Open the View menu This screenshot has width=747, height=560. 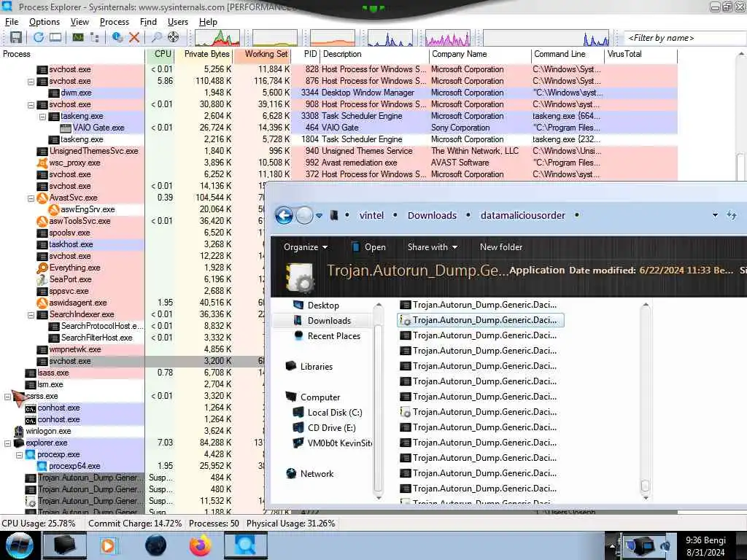(x=80, y=22)
